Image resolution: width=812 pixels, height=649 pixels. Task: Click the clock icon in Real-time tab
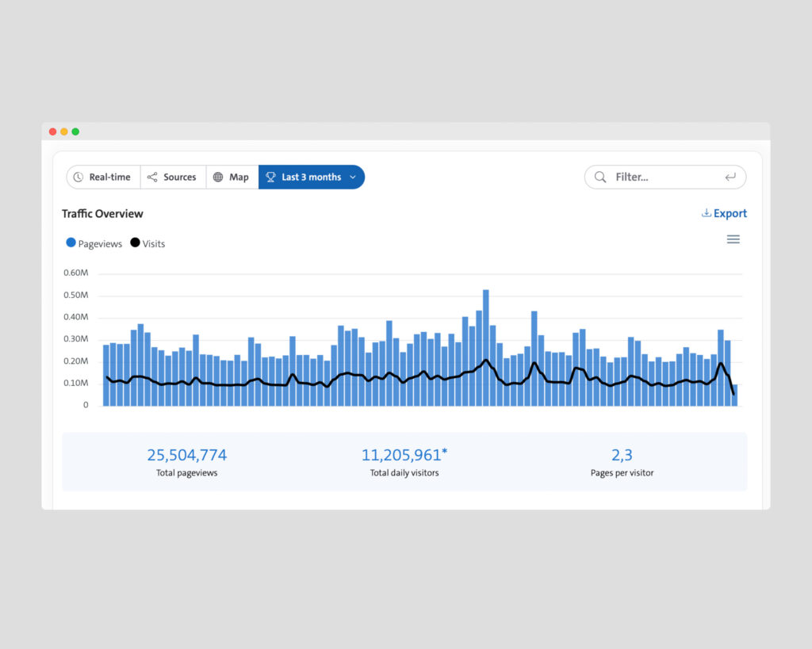pyautogui.click(x=79, y=178)
